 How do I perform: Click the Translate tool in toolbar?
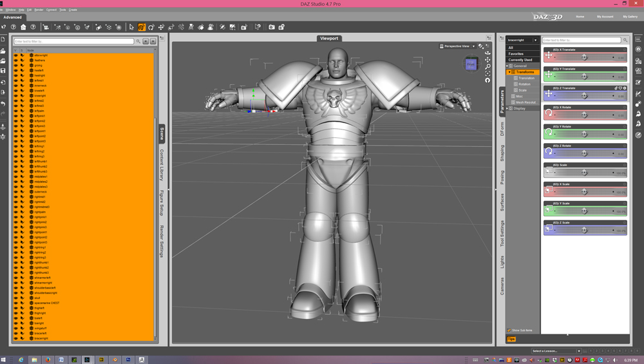161,28
